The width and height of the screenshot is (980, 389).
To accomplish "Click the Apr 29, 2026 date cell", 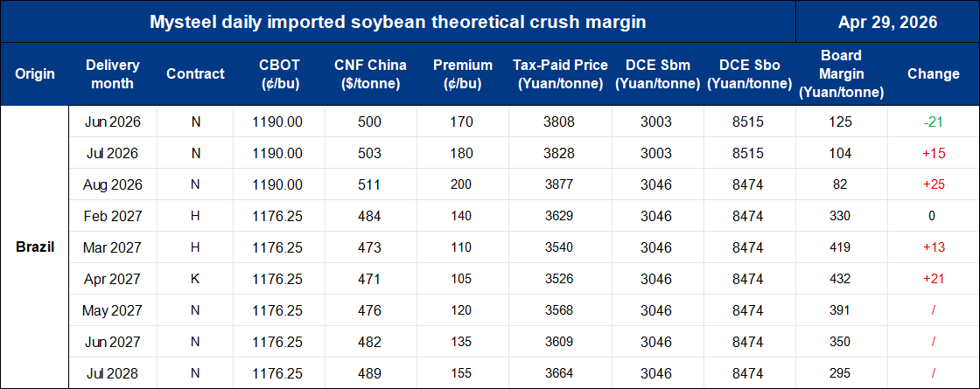I will pos(886,21).
